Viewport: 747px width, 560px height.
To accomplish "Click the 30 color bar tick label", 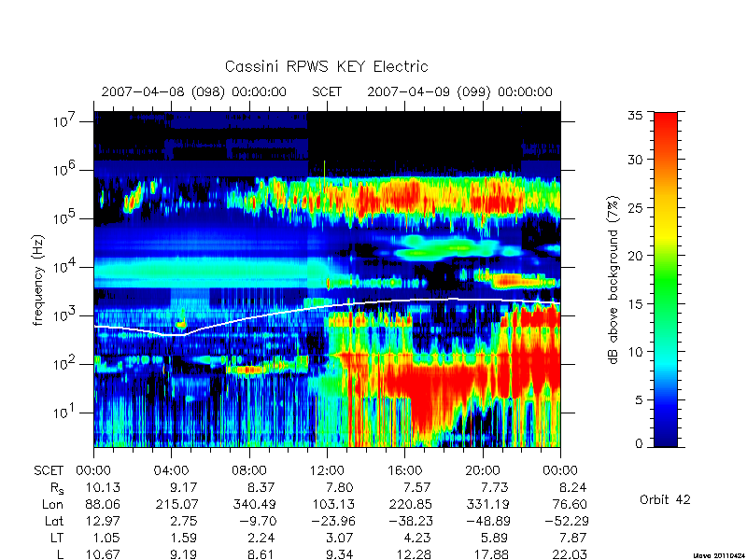I will tap(635, 160).
